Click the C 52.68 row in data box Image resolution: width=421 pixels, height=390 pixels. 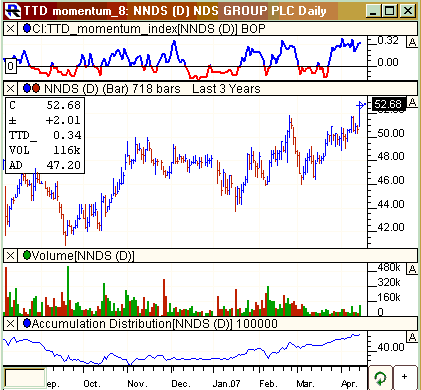point(45,105)
